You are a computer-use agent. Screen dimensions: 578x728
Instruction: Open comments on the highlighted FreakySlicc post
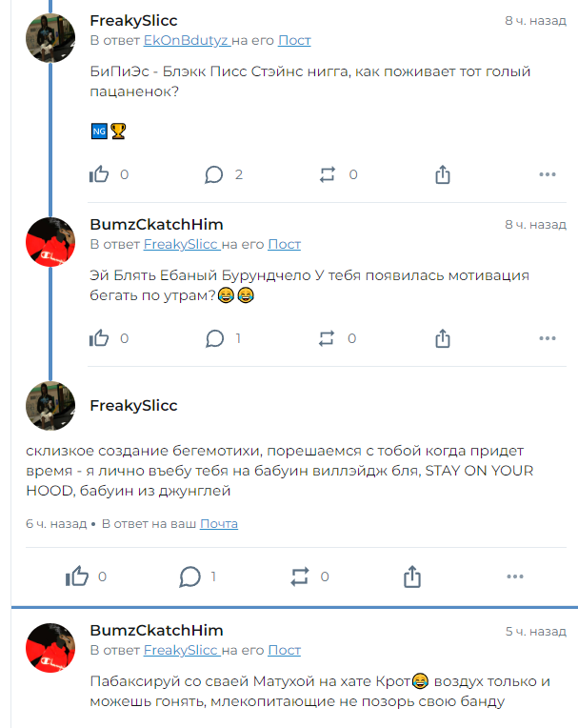(190, 576)
